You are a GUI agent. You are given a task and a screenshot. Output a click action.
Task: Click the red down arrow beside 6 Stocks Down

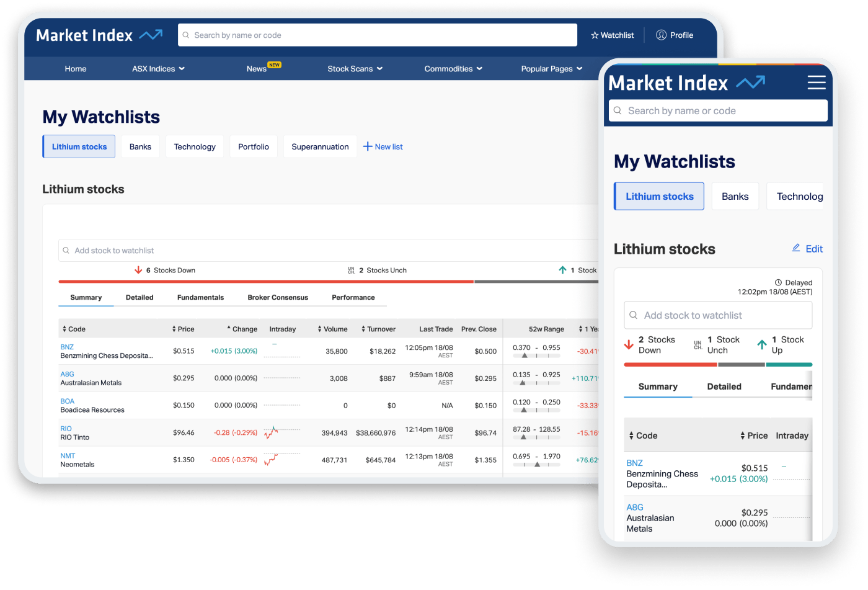coord(138,270)
